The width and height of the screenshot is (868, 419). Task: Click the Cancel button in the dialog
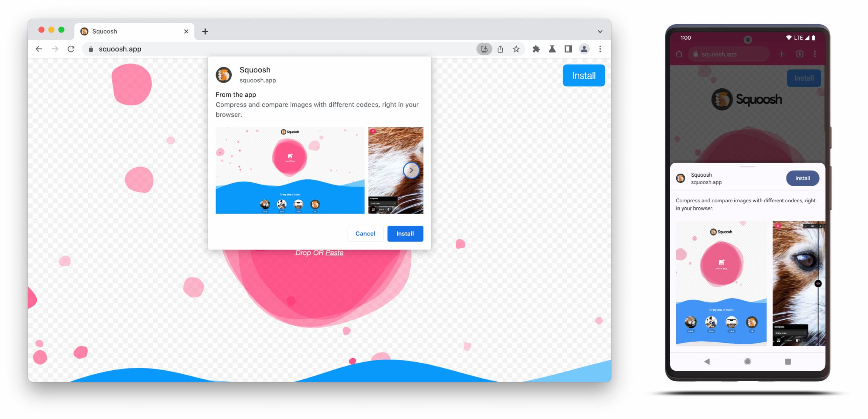[365, 233]
